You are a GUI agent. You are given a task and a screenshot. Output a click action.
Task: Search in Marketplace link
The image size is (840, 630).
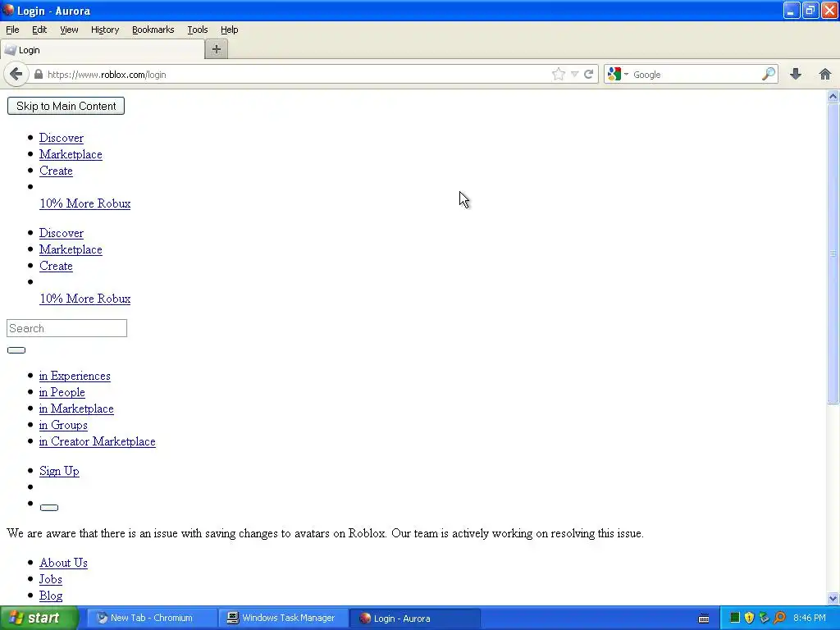pyautogui.click(x=76, y=409)
